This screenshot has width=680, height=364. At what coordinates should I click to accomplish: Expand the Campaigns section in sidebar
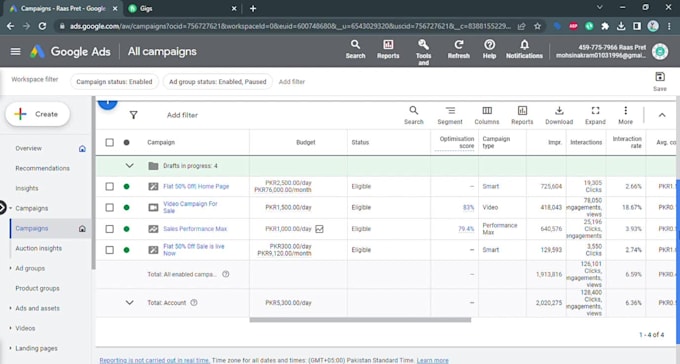[x=10, y=208]
